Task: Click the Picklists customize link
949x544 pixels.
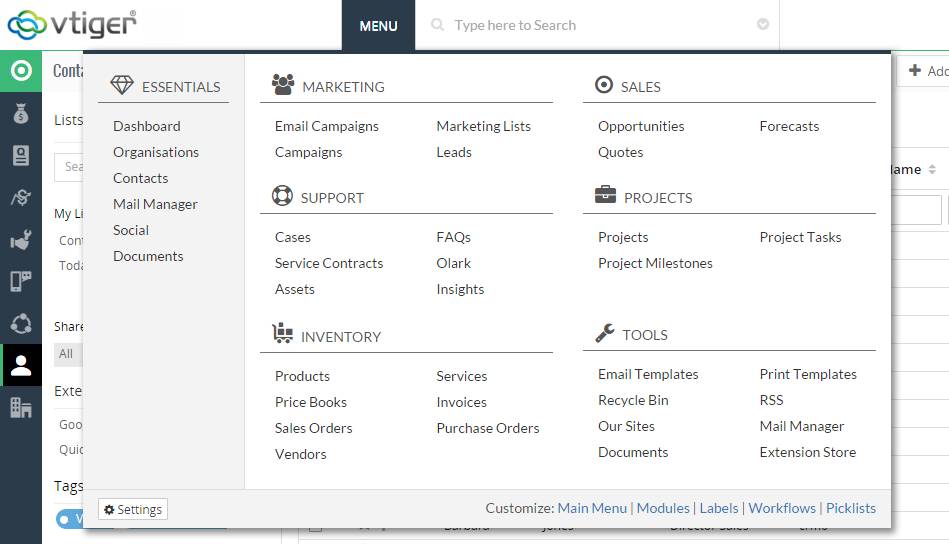Action: pyautogui.click(x=850, y=508)
